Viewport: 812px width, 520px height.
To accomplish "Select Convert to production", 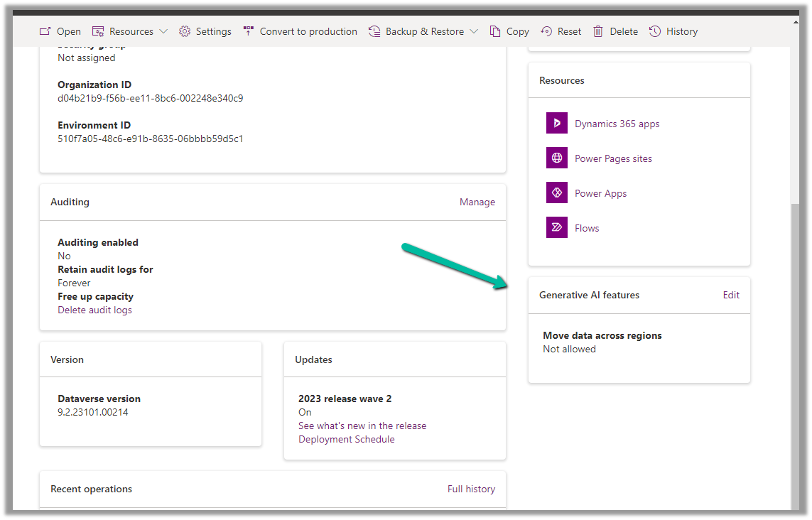I will tap(300, 31).
